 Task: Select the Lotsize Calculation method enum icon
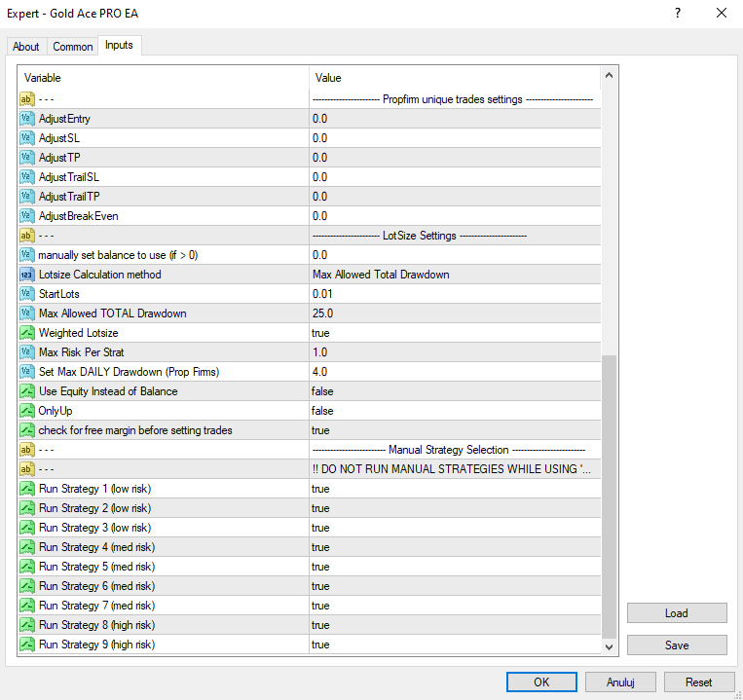click(27, 275)
